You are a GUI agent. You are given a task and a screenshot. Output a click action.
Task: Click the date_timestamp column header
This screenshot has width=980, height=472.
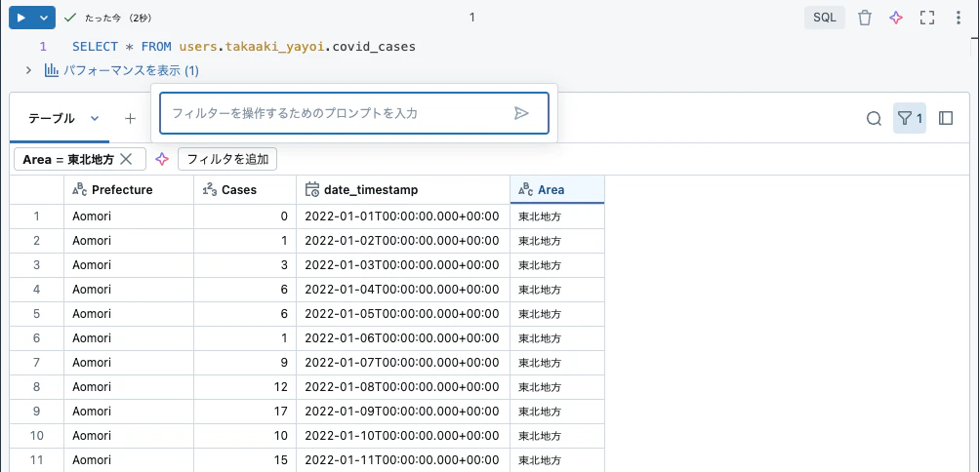coord(403,190)
